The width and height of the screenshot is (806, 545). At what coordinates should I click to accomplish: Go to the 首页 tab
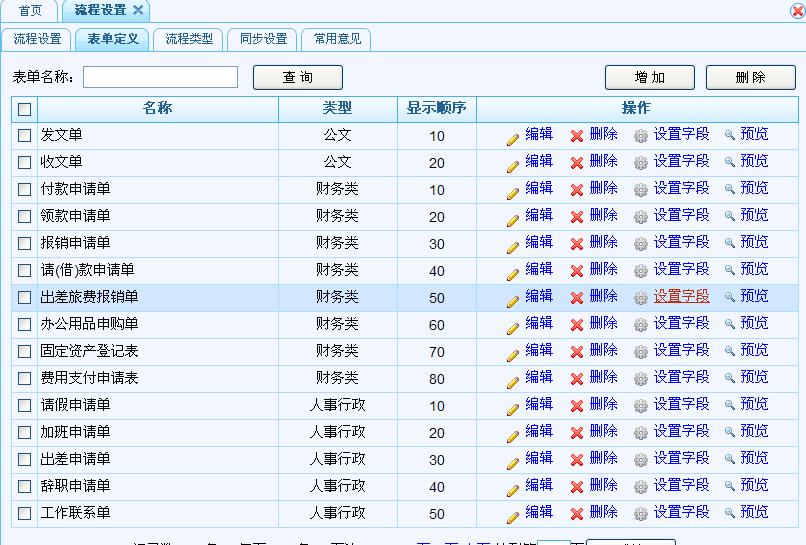31,10
